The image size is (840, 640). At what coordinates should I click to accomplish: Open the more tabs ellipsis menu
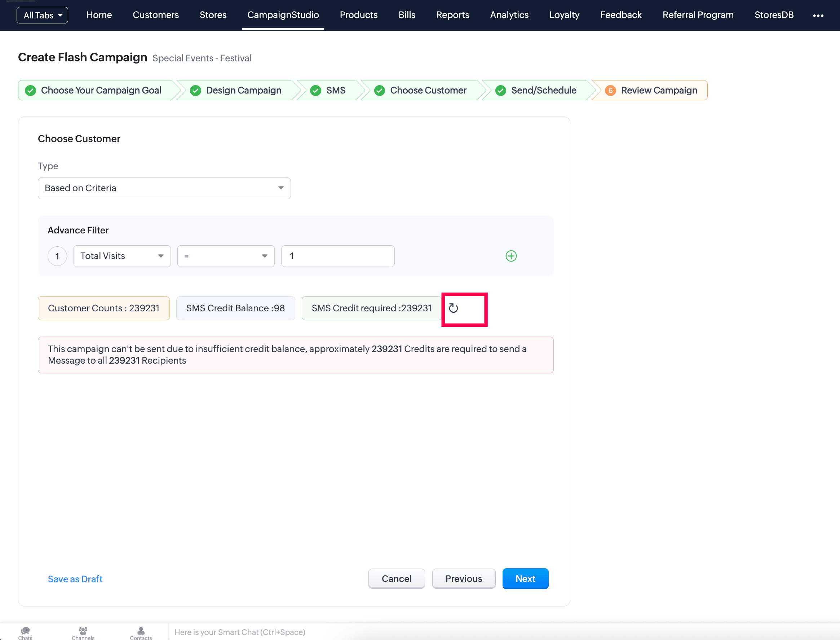tap(818, 15)
